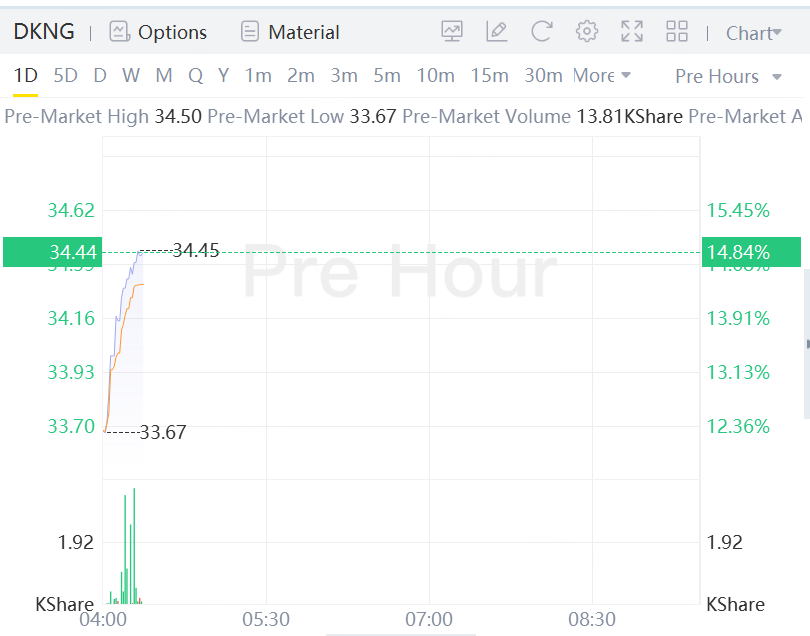Switch to the 5D timeframe tab
810x636 pixels.
[65, 76]
